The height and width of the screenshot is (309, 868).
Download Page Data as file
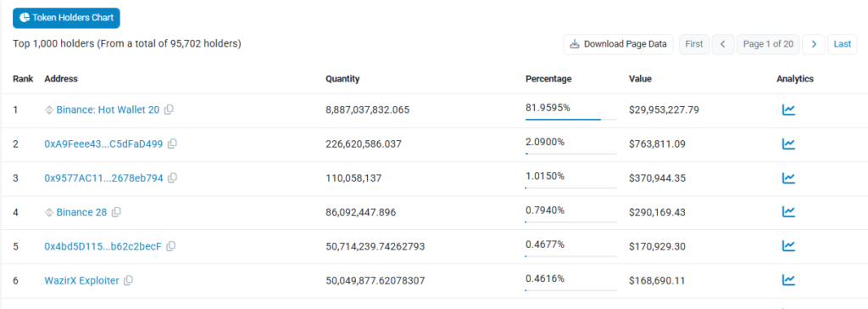[x=618, y=44]
